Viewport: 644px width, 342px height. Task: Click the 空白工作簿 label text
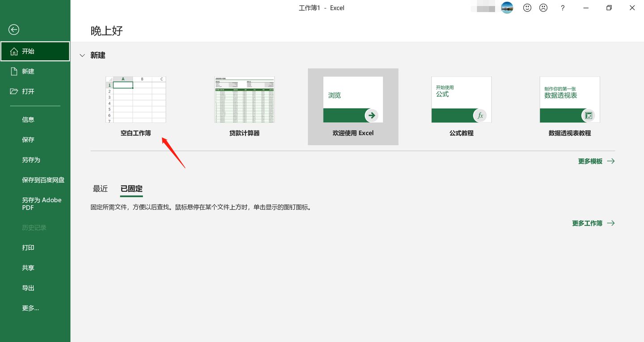136,133
